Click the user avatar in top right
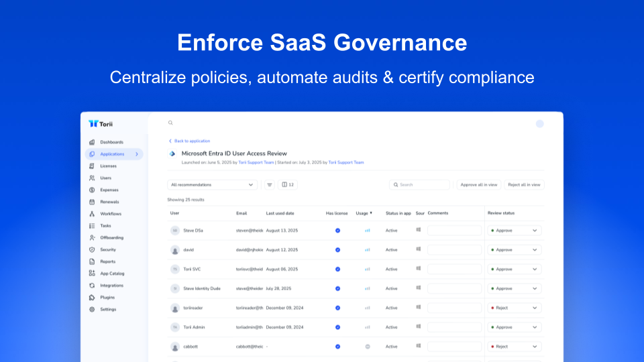 540,123
